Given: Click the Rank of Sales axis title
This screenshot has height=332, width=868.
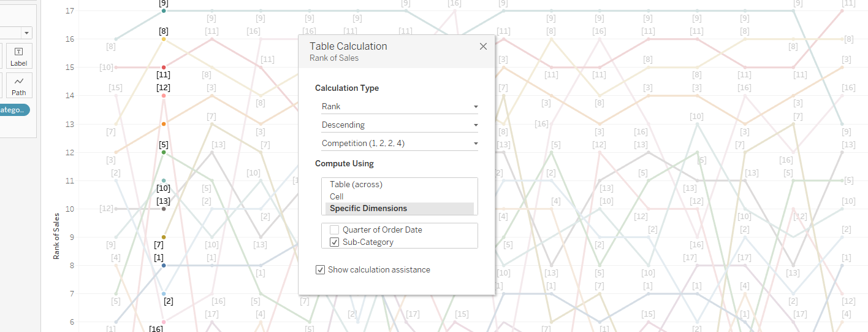Looking at the screenshot, I should coord(56,236).
